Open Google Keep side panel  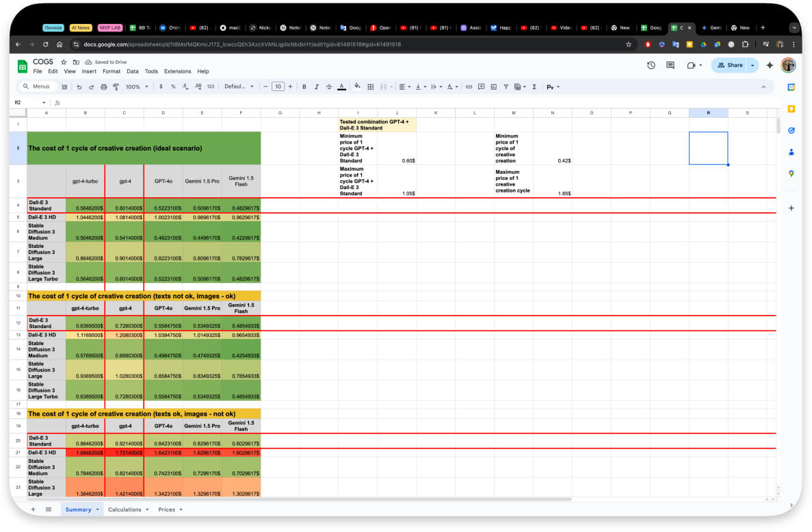(x=791, y=109)
